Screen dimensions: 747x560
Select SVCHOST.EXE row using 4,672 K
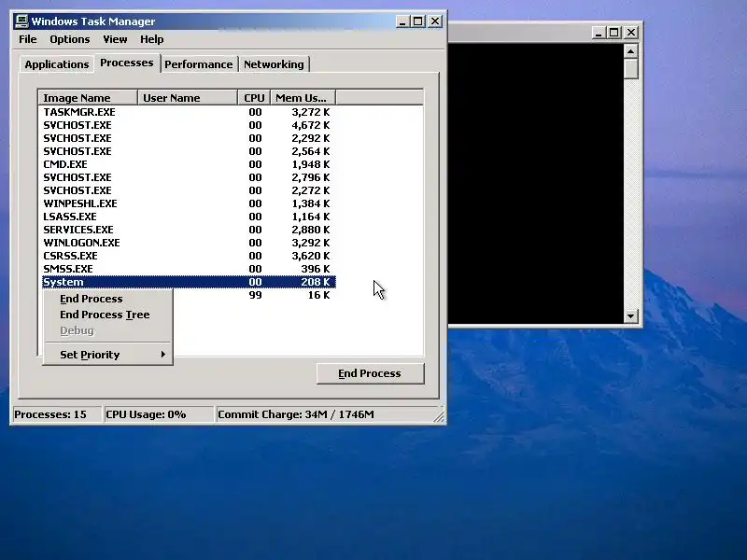click(x=189, y=125)
